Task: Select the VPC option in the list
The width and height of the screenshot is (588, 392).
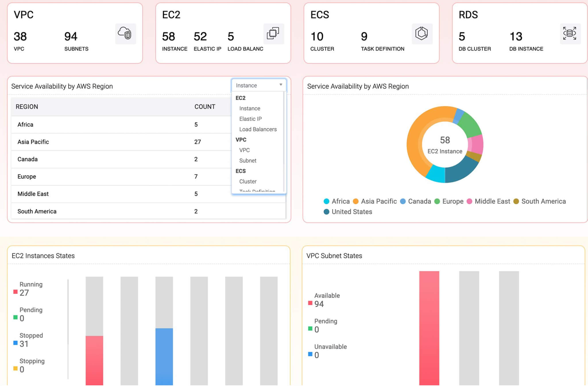Action: pyautogui.click(x=244, y=150)
